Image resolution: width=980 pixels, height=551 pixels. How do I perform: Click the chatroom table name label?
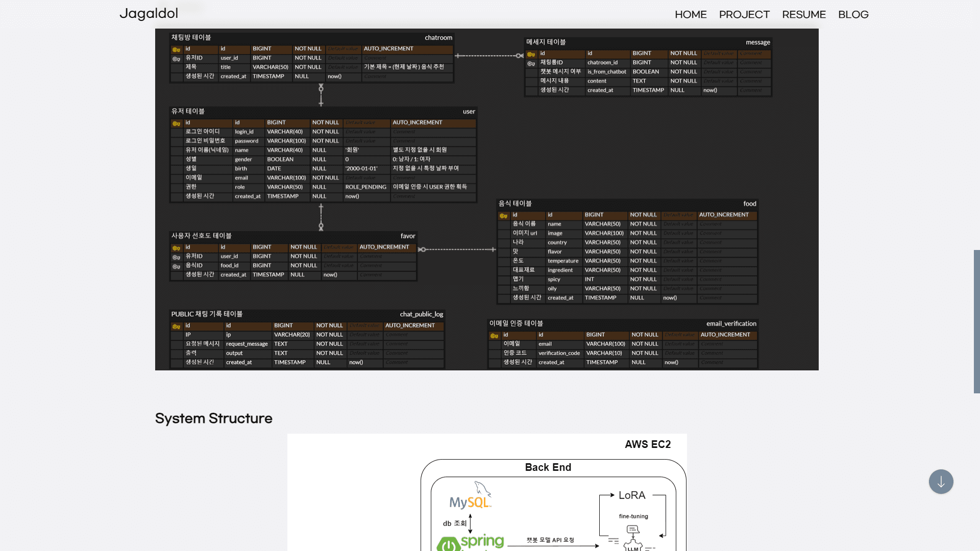438,38
